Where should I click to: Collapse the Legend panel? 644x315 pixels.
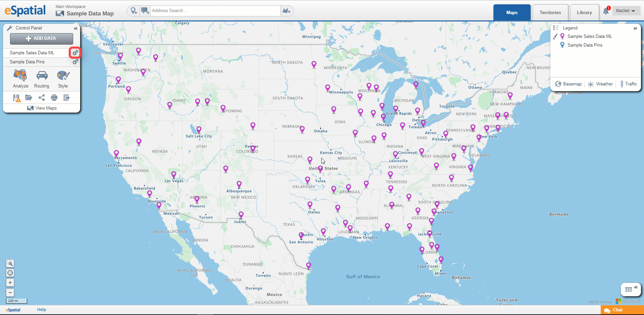point(635,28)
